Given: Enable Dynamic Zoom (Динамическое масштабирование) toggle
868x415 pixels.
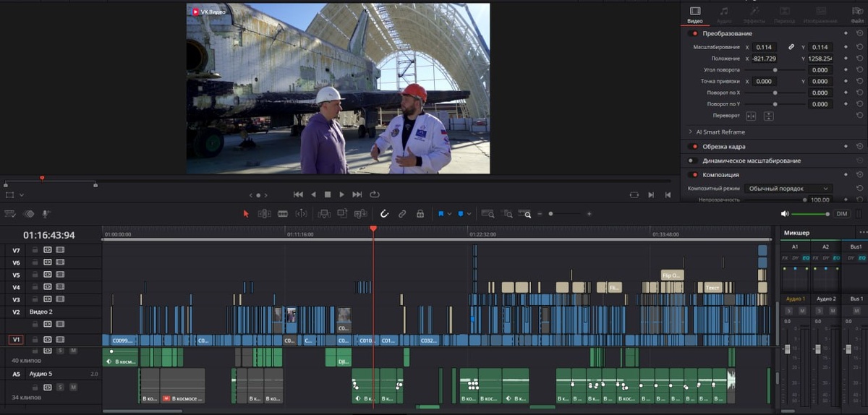Looking at the screenshot, I should [x=694, y=161].
